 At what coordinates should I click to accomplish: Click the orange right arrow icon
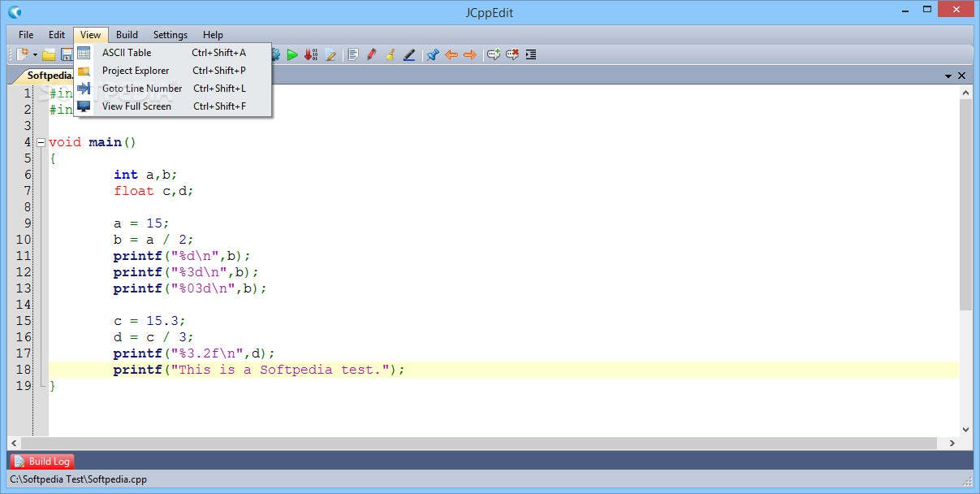pyautogui.click(x=469, y=54)
